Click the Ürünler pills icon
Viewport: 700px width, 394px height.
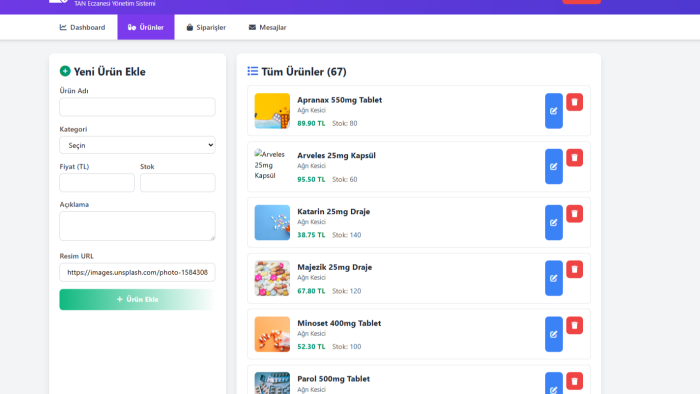(132, 27)
